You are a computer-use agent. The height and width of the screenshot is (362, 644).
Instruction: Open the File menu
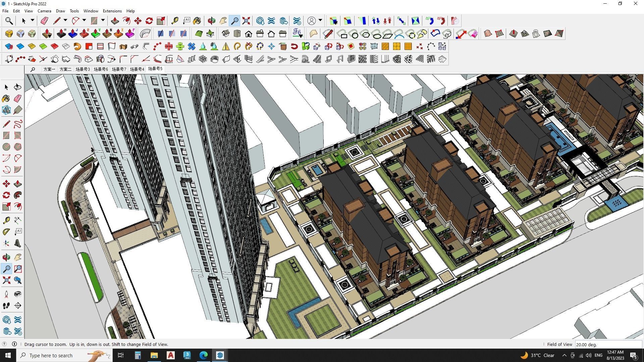tap(5, 11)
